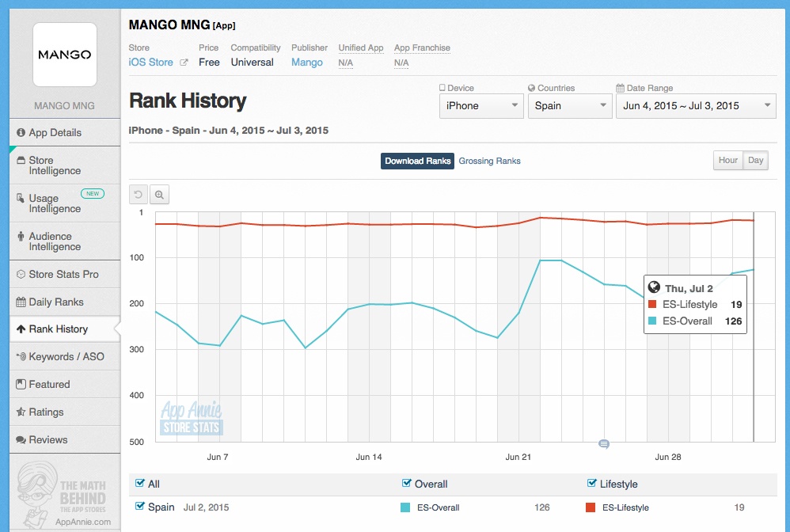Click the App Franchise header label
The height and width of the screenshot is (532, 790).
422,47
